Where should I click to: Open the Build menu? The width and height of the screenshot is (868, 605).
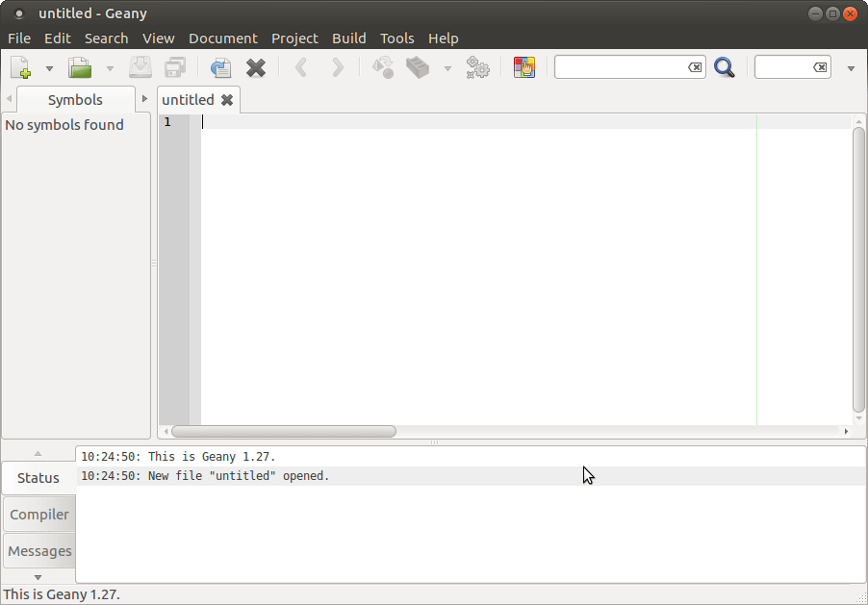pos(348,38)
